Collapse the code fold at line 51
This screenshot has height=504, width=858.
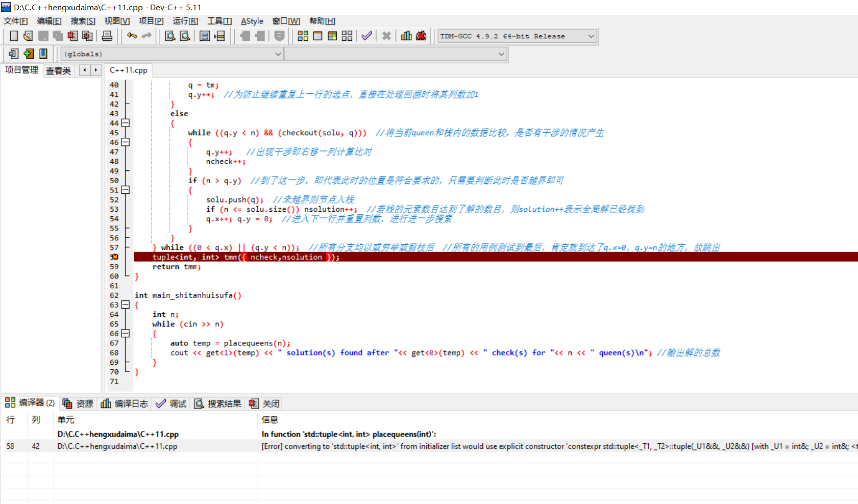tap(126, 190)
